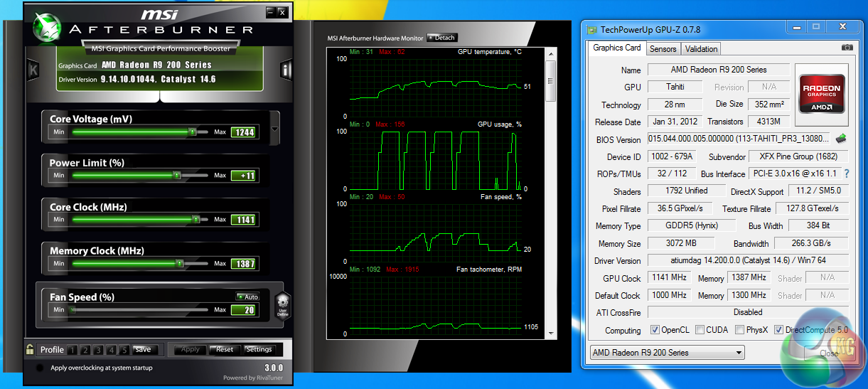868x389 pixels.
Task: Click the Fan Speed value field 20
Action: tap(243, 310)
